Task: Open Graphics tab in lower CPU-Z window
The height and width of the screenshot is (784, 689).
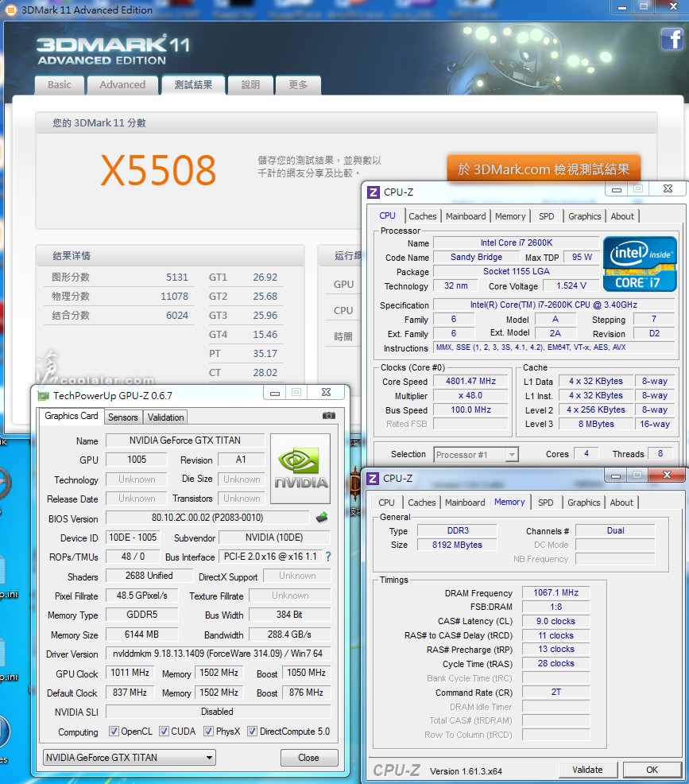Action: pos(583,503)
